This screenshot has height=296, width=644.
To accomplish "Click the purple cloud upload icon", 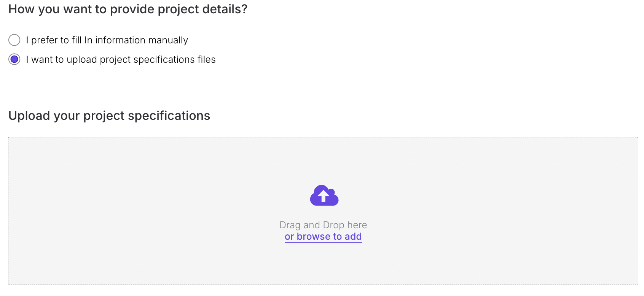I will (x=324, y=196).
